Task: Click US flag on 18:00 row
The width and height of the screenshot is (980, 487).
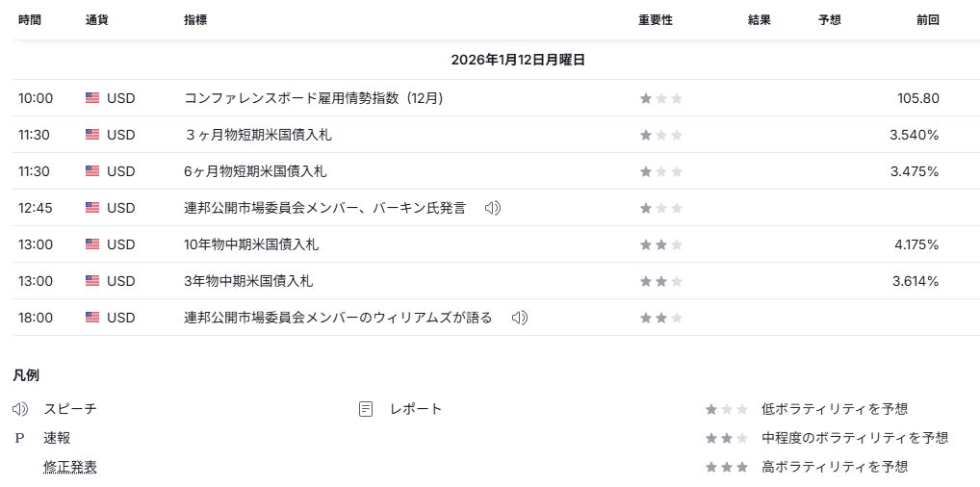Action: coord(92,318)
